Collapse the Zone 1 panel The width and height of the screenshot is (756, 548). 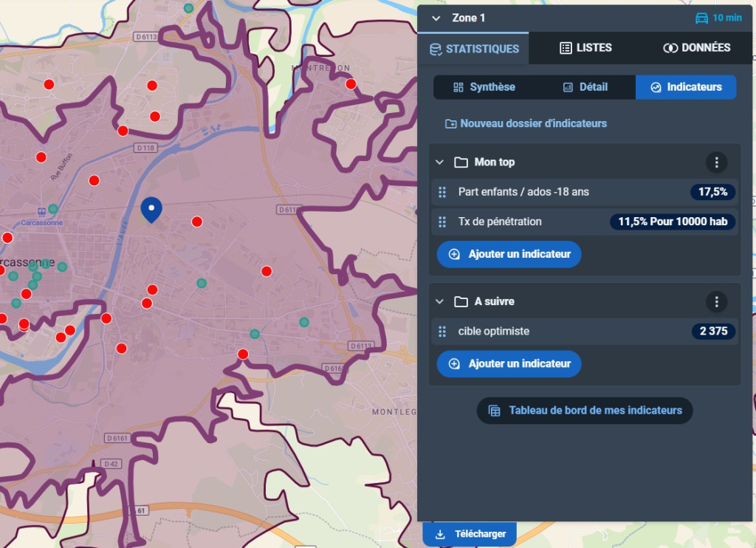pyautogui.click(x=436, y=18)
